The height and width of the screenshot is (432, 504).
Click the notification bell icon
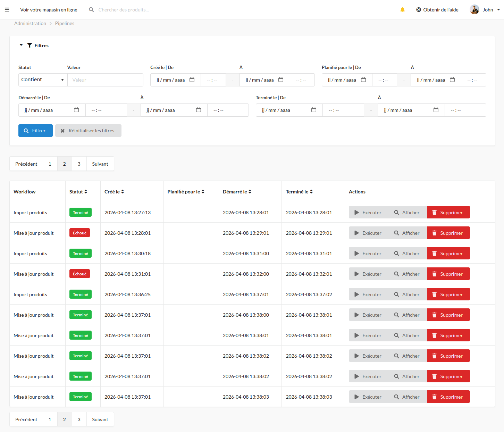tap(402, 9)
